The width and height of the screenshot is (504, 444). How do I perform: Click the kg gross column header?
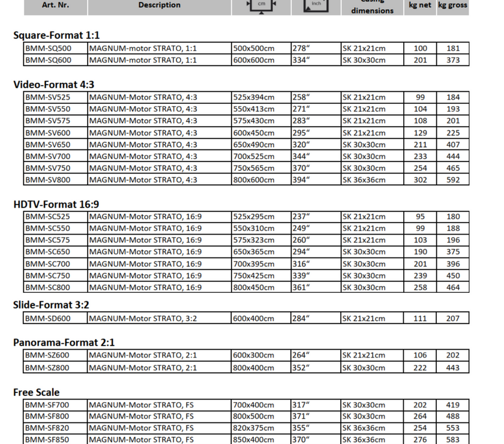coord(452,5)
